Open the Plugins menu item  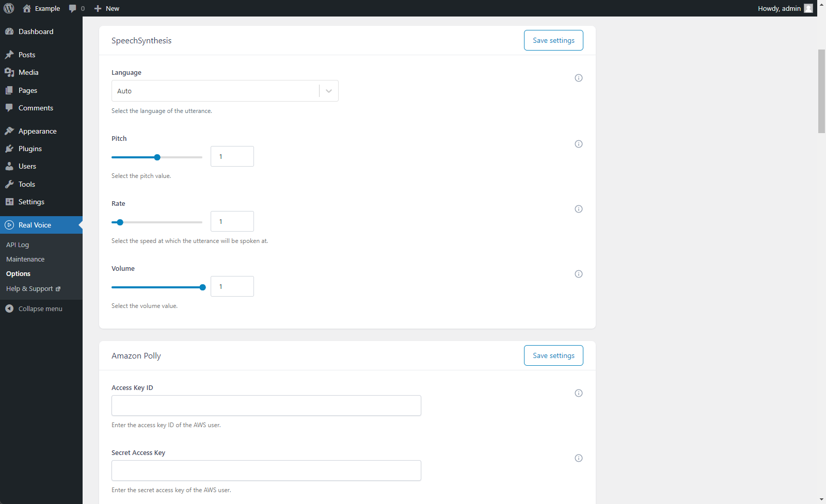30,149
